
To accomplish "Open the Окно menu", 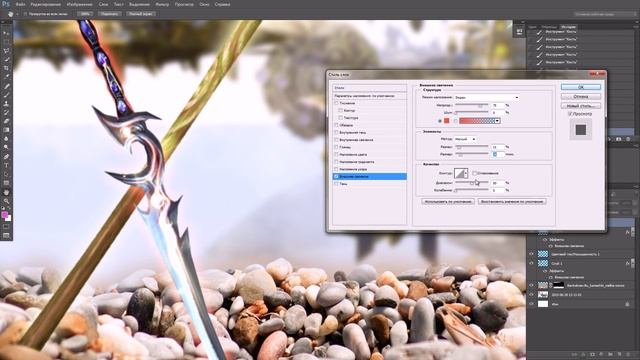I will (x=204, y=4).
